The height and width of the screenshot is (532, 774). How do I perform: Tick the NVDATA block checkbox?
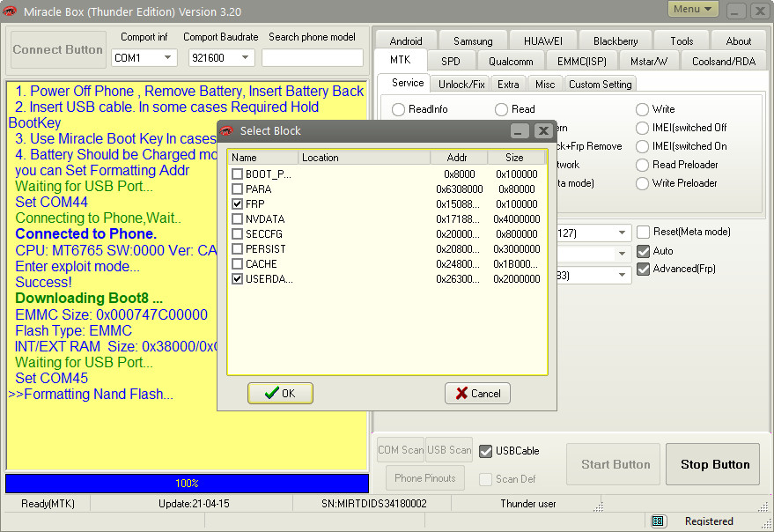pyautogui.click(x=238, y=218)
